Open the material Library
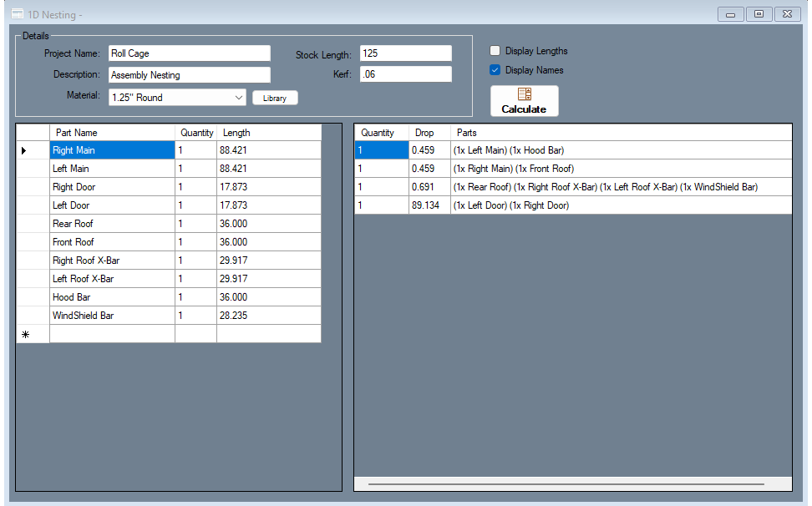The width and height of the screenshot is (812, 506). click(275, 98)
